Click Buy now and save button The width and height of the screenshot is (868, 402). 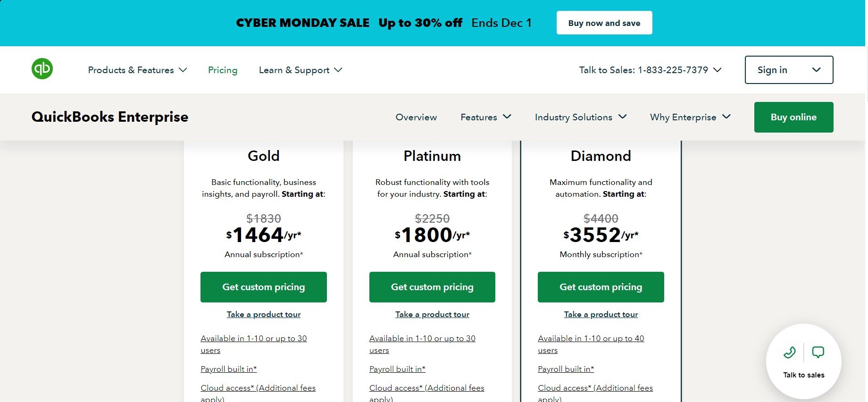tap(604, 23)
